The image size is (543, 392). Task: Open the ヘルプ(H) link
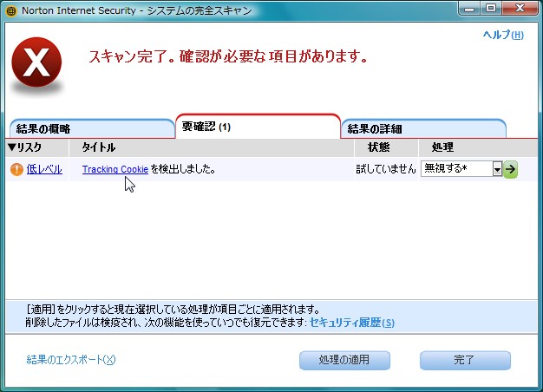click(503, 35)
